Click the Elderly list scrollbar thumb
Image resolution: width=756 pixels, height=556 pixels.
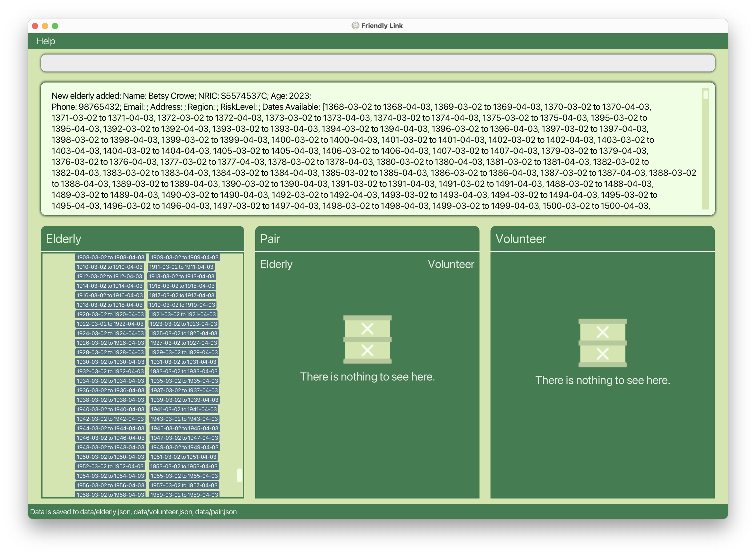pyautogui.click(x=239, y=475)
